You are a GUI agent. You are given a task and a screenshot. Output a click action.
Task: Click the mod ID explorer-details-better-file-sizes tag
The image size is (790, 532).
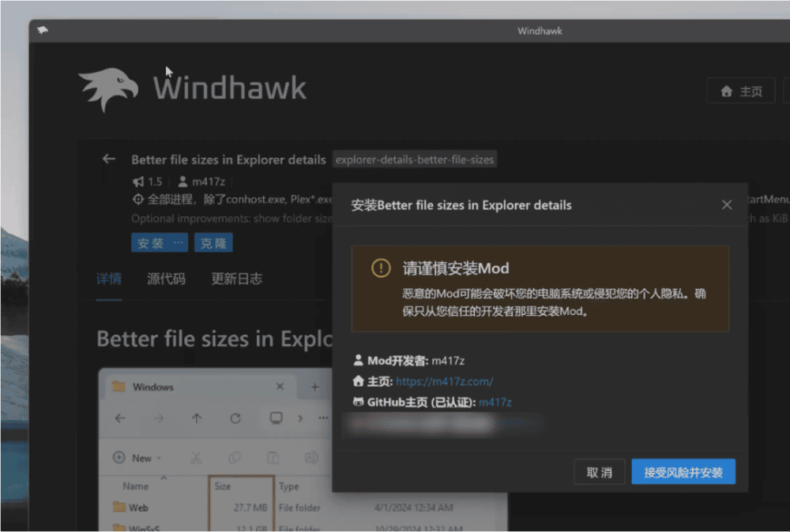[415, 159]
